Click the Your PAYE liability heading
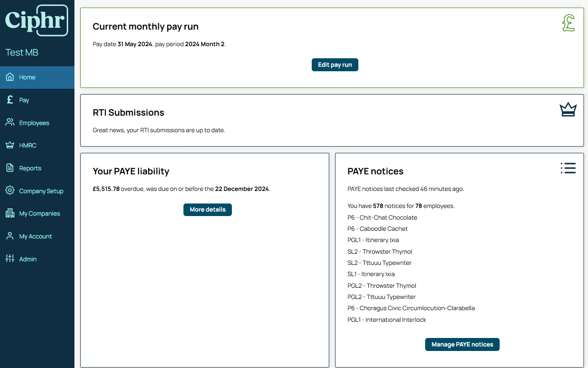 click(x=131, y=171)
